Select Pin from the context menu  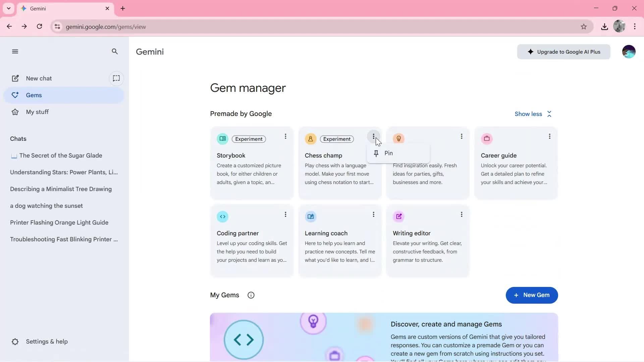point(388,153)
